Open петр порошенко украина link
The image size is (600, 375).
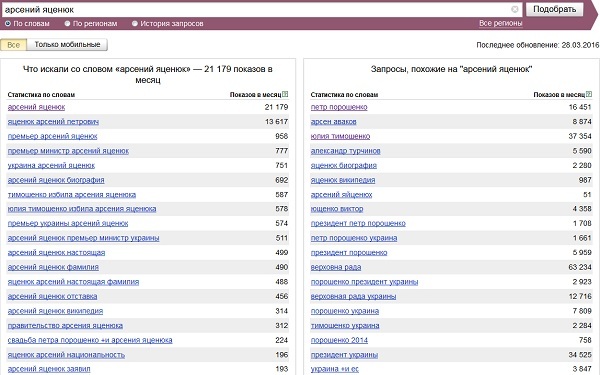(x=354, y=238)
